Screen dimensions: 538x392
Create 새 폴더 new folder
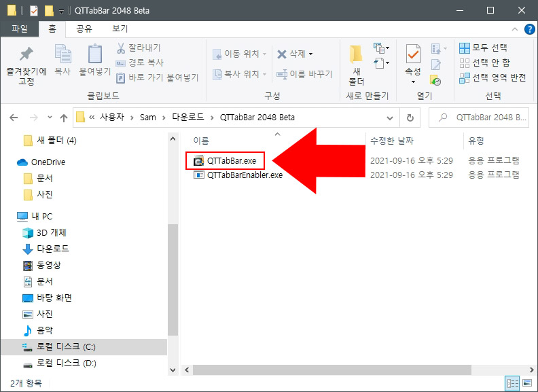click(x=356, y=65)
